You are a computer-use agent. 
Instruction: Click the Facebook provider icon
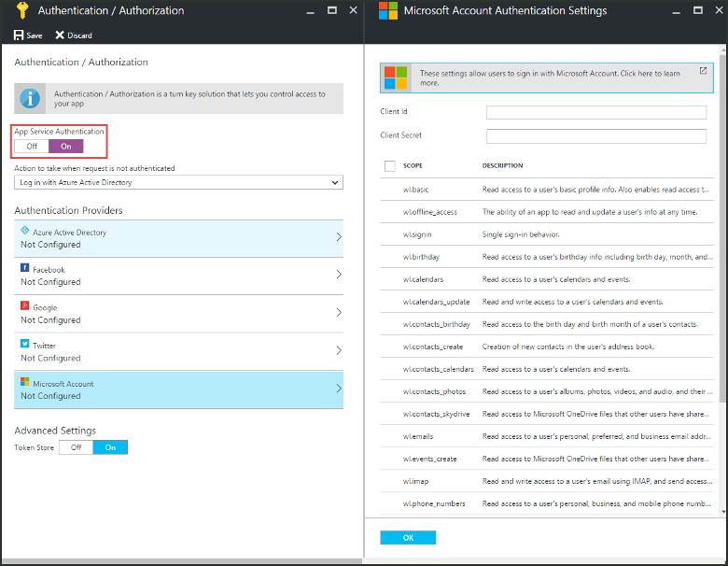tap(25, 268)
